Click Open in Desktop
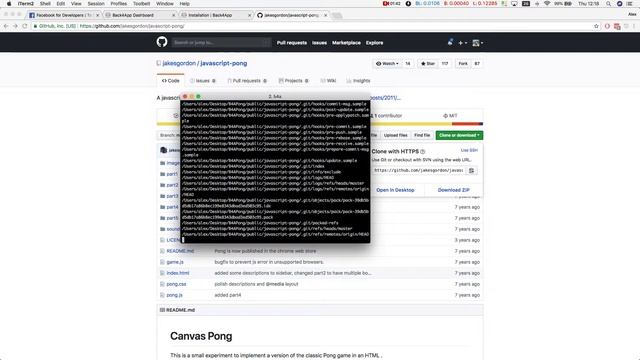The image size is (640, 360). pyautogui.click(x=395, y=190)
